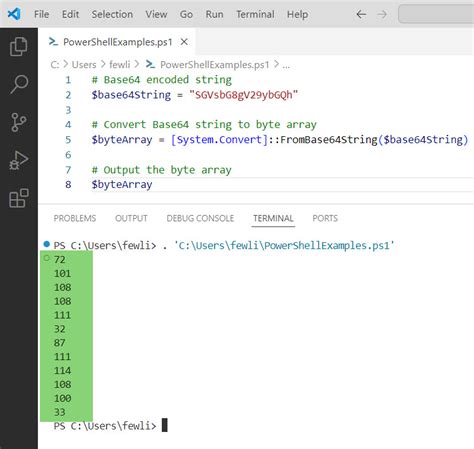The image size is (474, 449).
Task: Switch to the PROBLEMS panel tab
Action: (x=75, y=218)
